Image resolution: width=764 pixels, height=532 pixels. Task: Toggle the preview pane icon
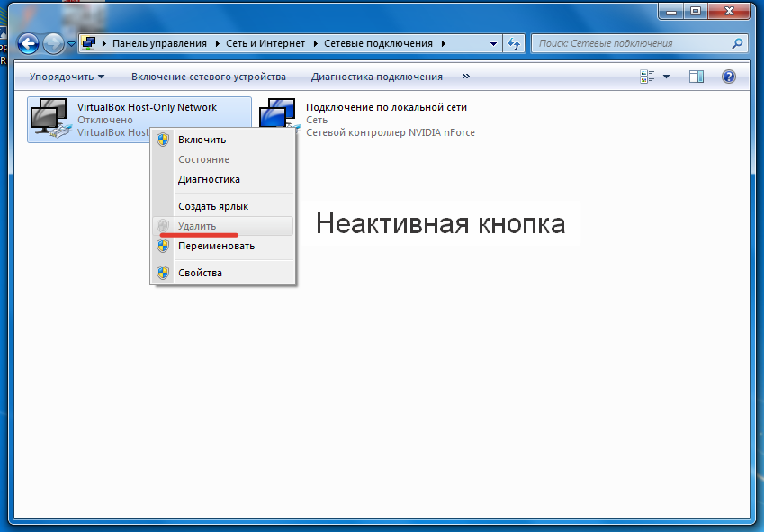point(696,77)
